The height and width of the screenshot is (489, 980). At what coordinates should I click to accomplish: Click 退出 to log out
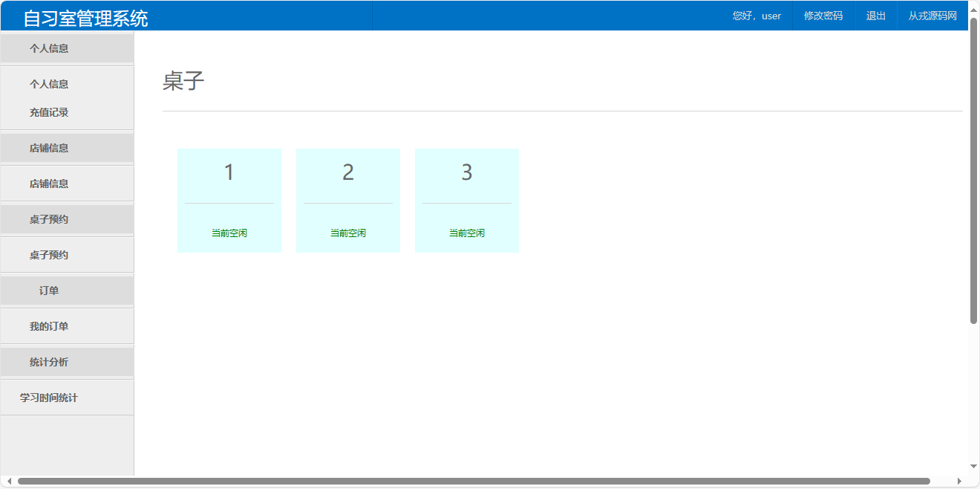tap(875, 16)
